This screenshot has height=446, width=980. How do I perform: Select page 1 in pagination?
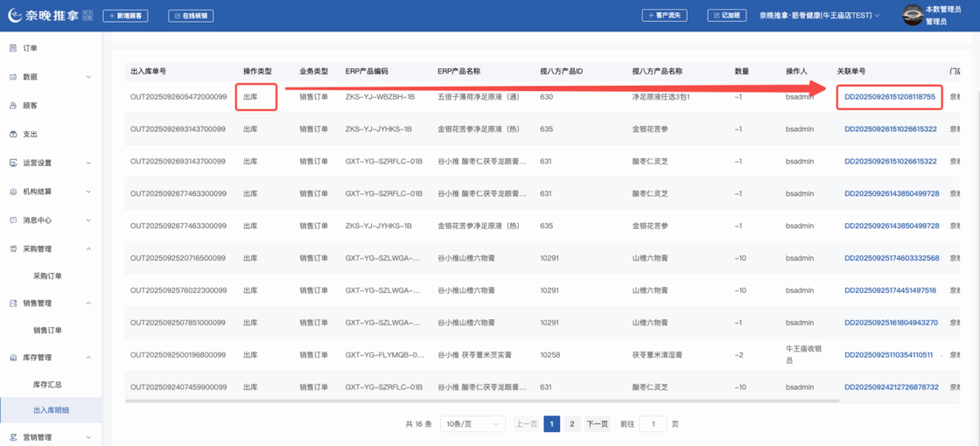pyautogui.click(x=552, y=424)
